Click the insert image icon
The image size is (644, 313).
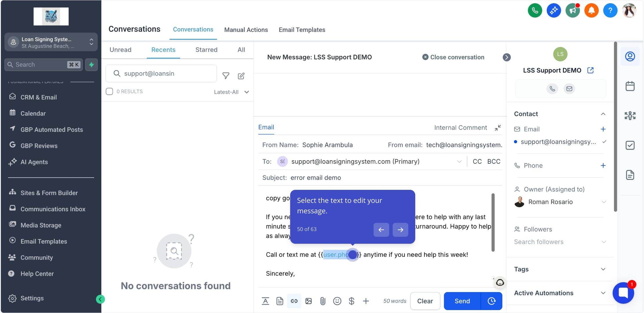coord(309,301)
